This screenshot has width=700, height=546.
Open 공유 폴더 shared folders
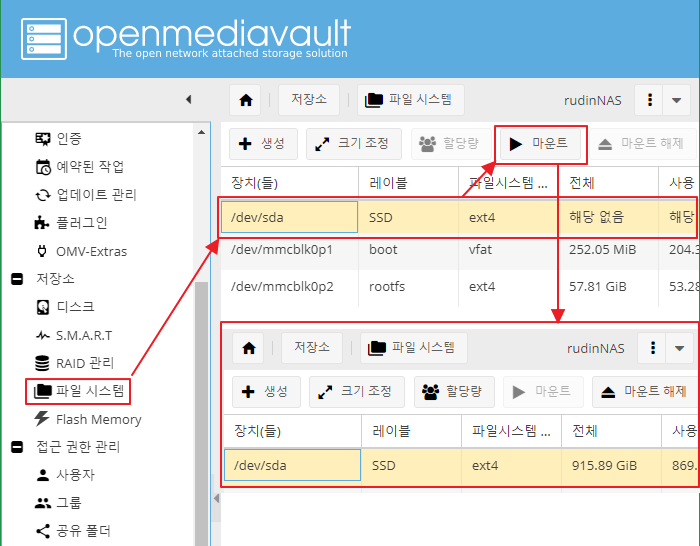point(73,531)
